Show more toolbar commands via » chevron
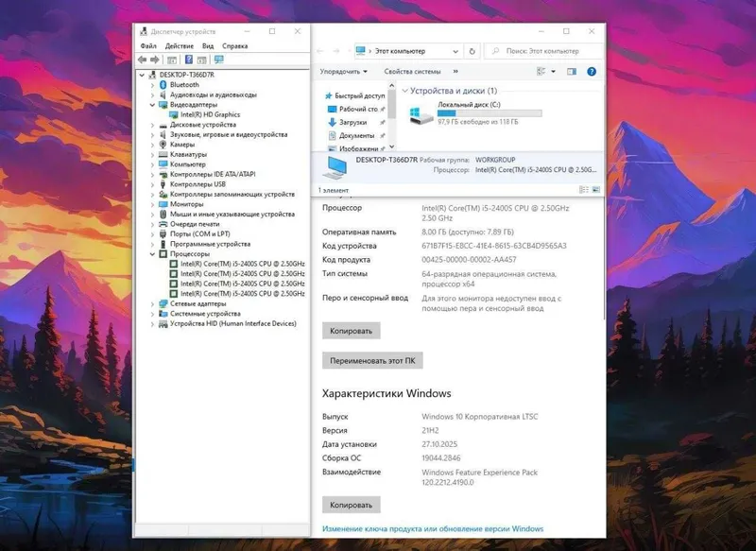Viewport: 756px width, 551px height. pyautogui.click(x=455, y=72)
